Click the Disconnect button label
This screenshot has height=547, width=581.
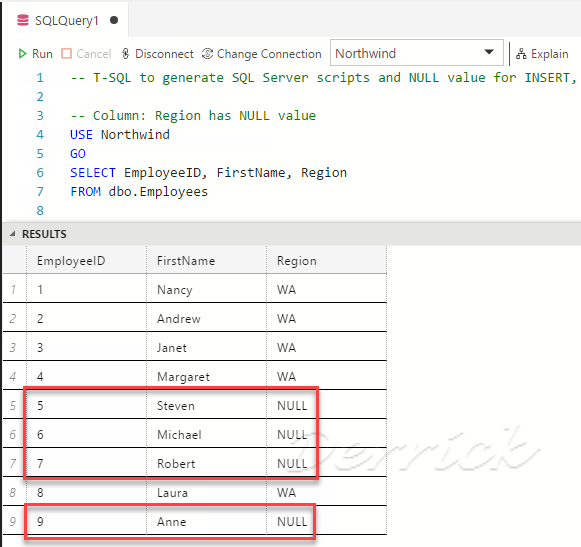164,54
